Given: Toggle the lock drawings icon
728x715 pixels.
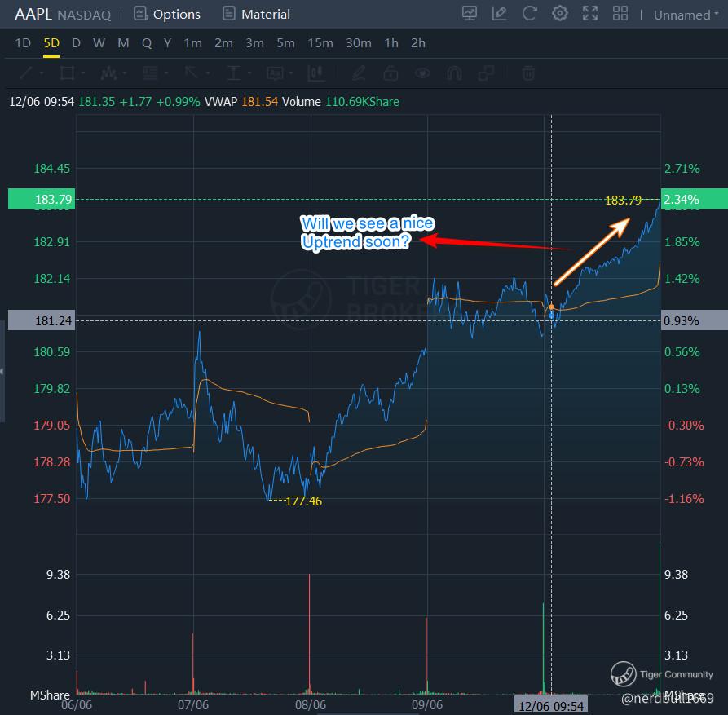Looking at the screenshot, I should point(390,73).
